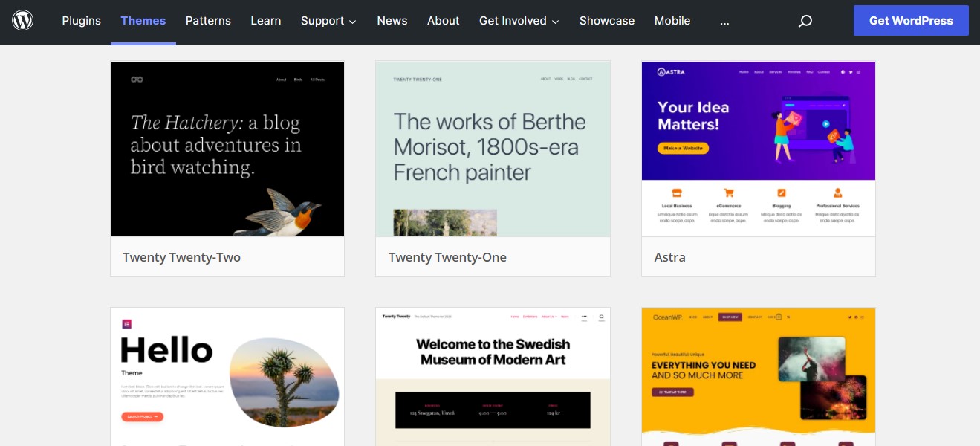Open the OceanWP theme preview
The height and width of the screenshot is (446, 980).
[x=758, y=377]
